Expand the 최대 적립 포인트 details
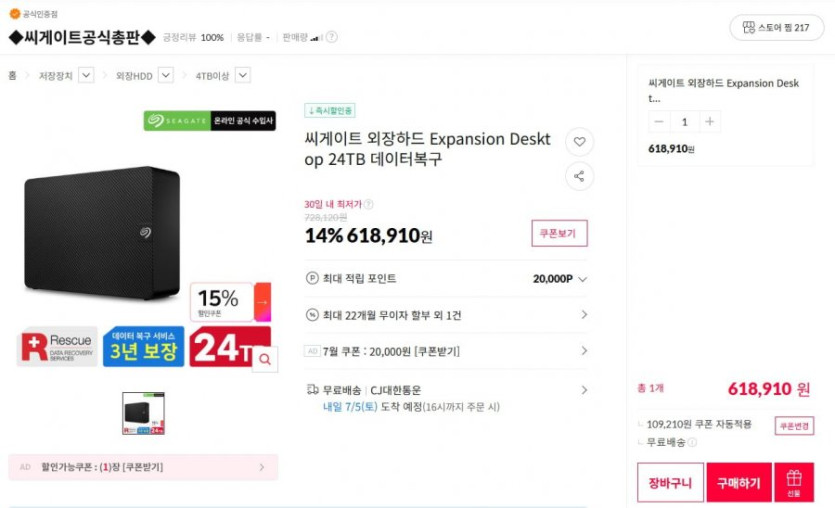The image size is (835, 508). tap(583, 279)
